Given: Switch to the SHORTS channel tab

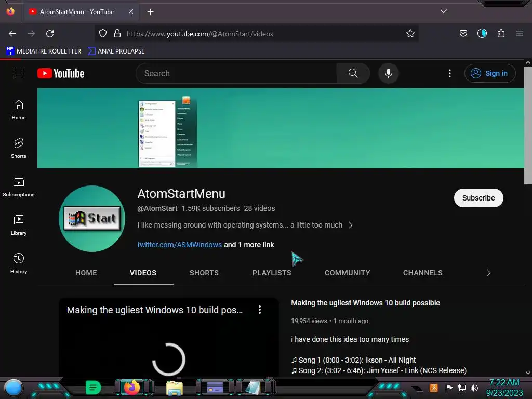Looking at the screenshot, I should [204, 273].
